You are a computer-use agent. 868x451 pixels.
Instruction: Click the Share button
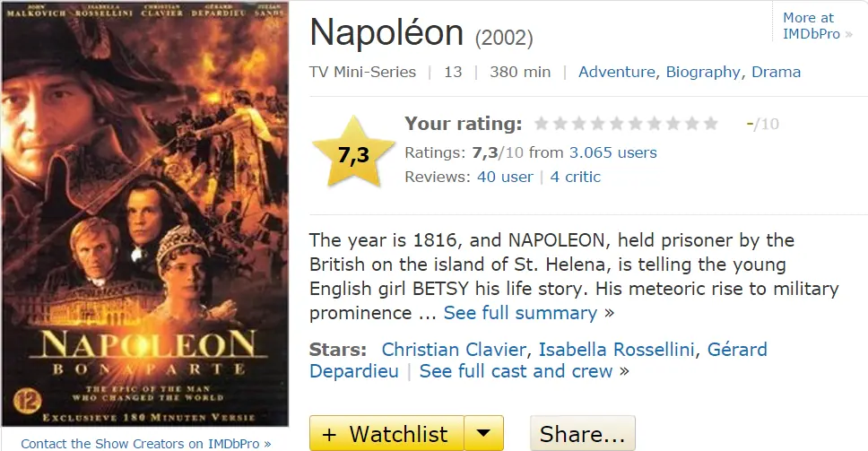tap(583, 434)
